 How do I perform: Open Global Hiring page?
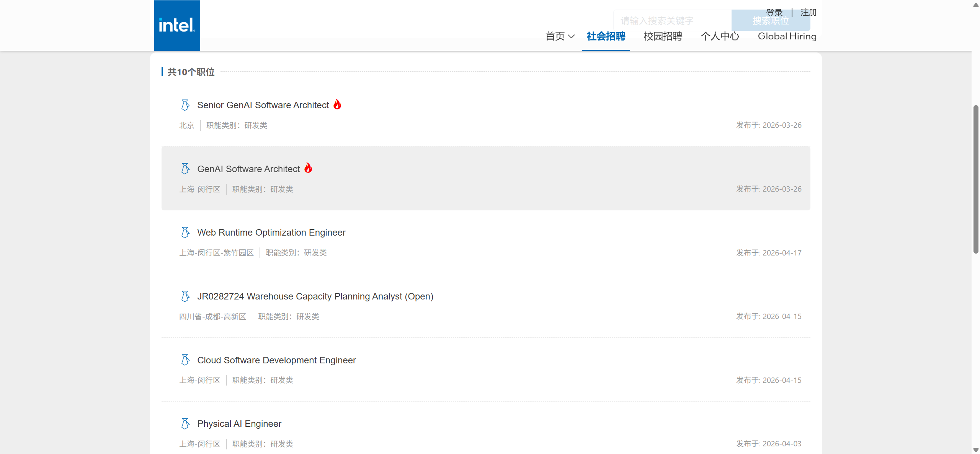787,36
